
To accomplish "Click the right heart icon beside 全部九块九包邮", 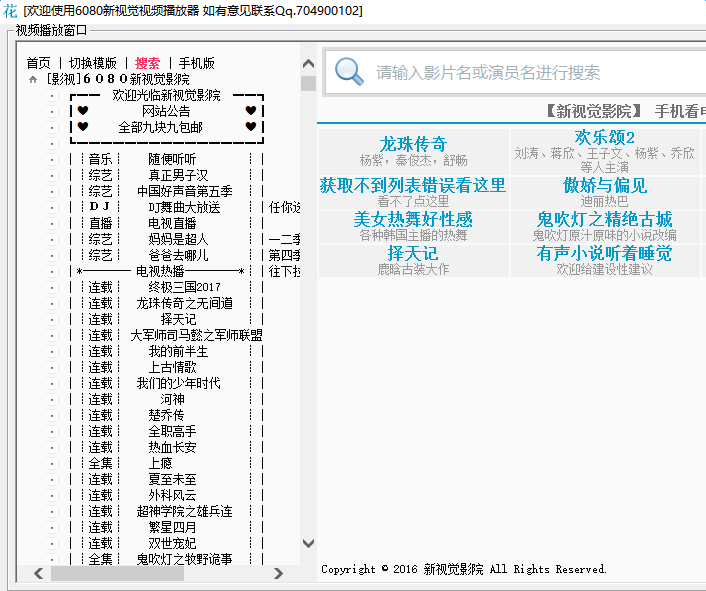I will [250, 127].
